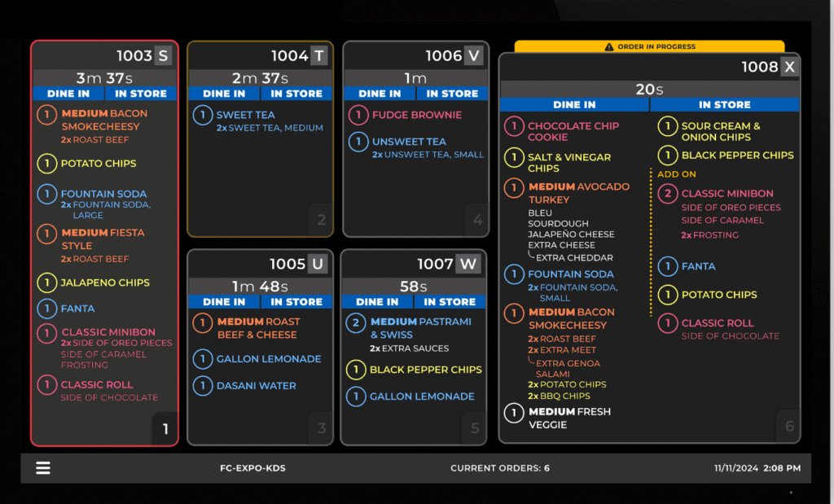Image resolution: width=834 pixels, height=504 pixels.
Task: Expand the Add On section in order 1008
Action: [677, 174]
